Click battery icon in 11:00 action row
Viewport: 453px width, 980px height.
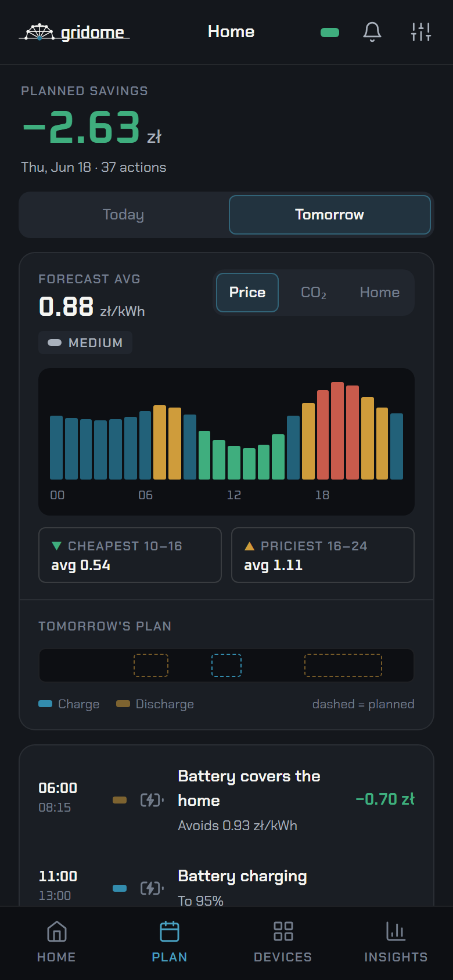click(x=152, y=888)
